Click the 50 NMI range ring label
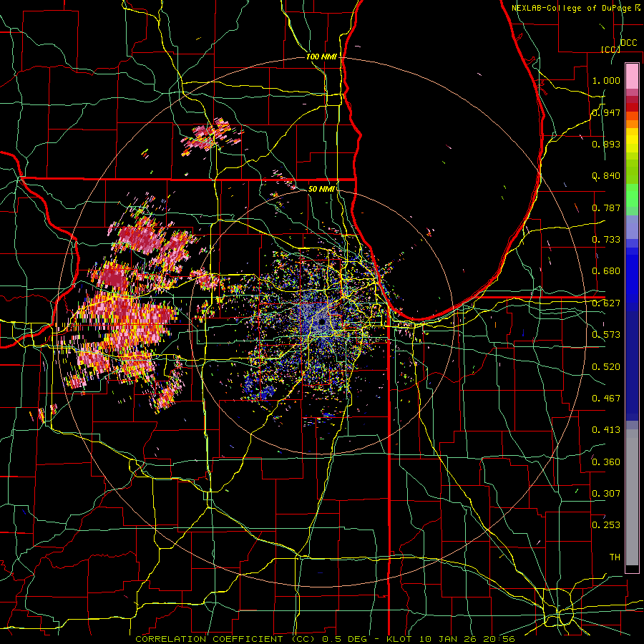This screenshot has width=644, height=644. click(321, 189)
